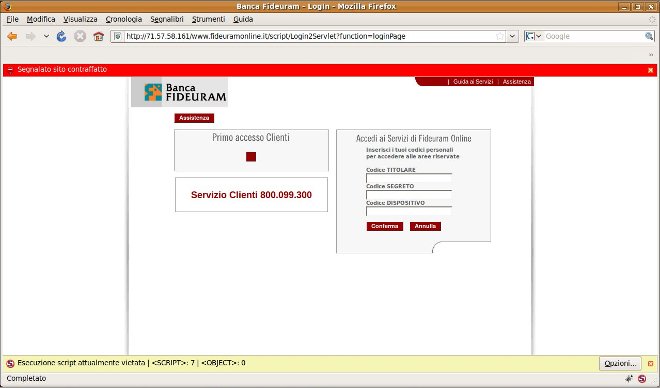Open the back/forward history dropdown arrow
660x388 pixels.
coord(46,37)
